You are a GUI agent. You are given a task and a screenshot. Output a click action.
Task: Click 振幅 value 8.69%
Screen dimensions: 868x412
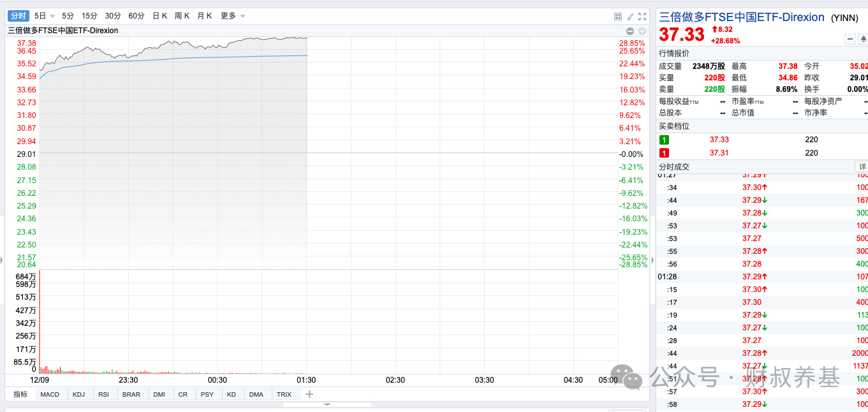[786, 89]
